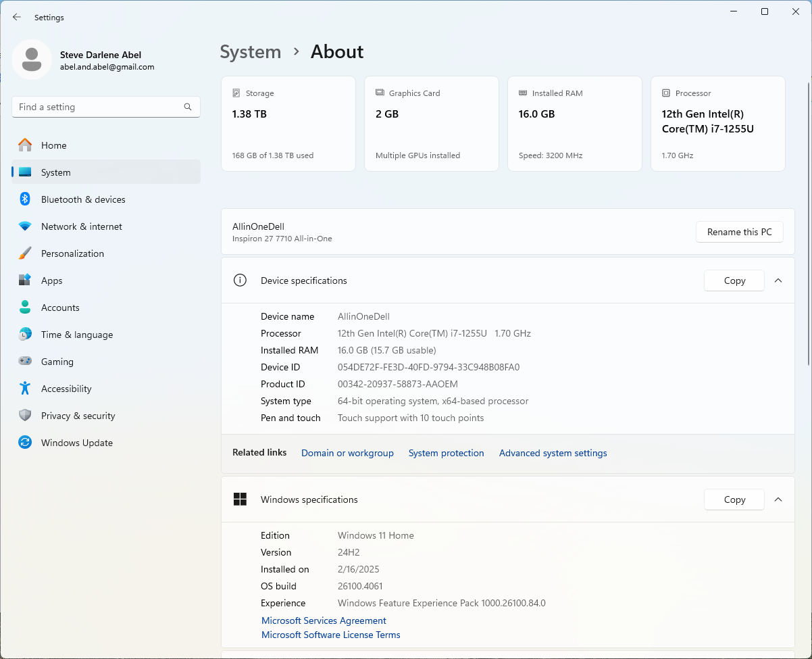
Task: Click the Installed RAM memory icon
Action: coord(523,93)
